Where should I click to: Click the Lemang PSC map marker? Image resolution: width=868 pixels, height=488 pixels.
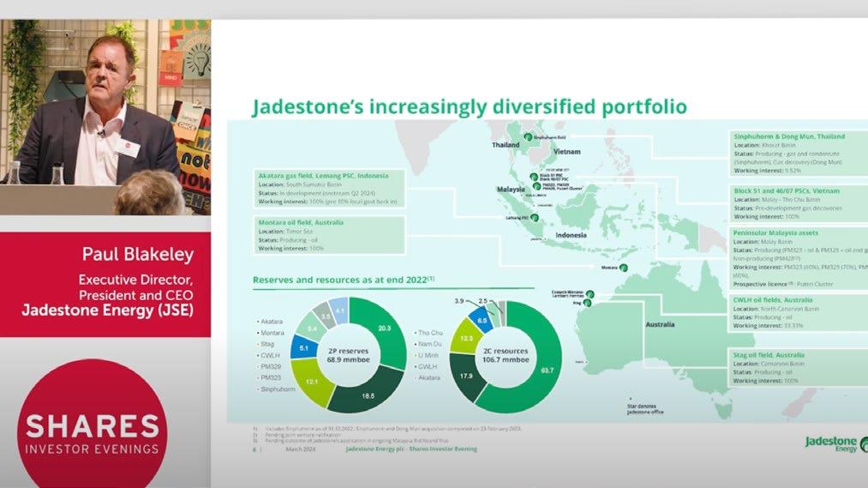pyautogui.click(x=534, y=218)
